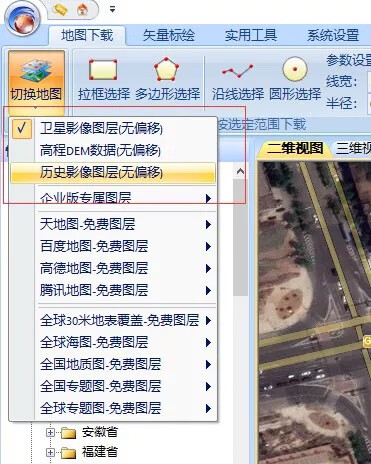The image size is (371, 464).
Task: Expand 全球海图-免费图层 submenu
Action: coord(113,342)
